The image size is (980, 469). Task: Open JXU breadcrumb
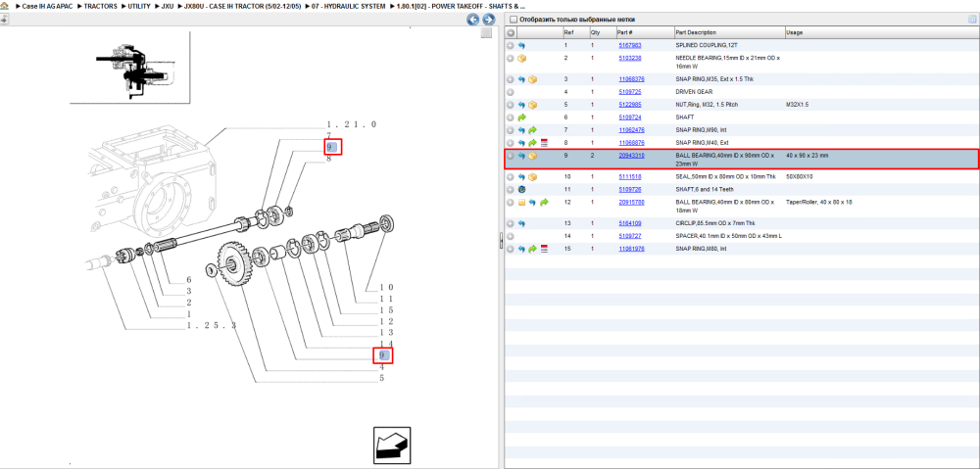167,6
